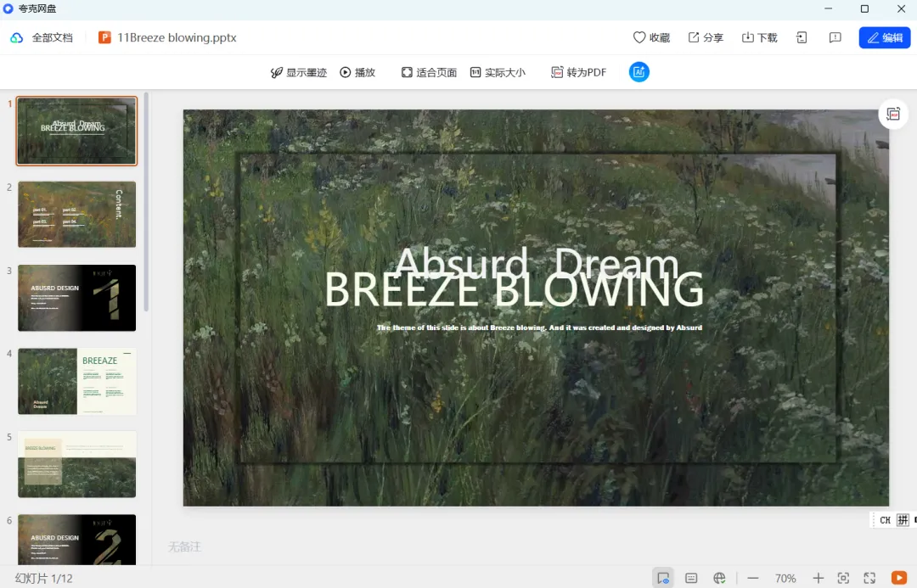Click the 拼 pinyin input mode icon
The width and height of the screenshot is (917, 588).
903,519
